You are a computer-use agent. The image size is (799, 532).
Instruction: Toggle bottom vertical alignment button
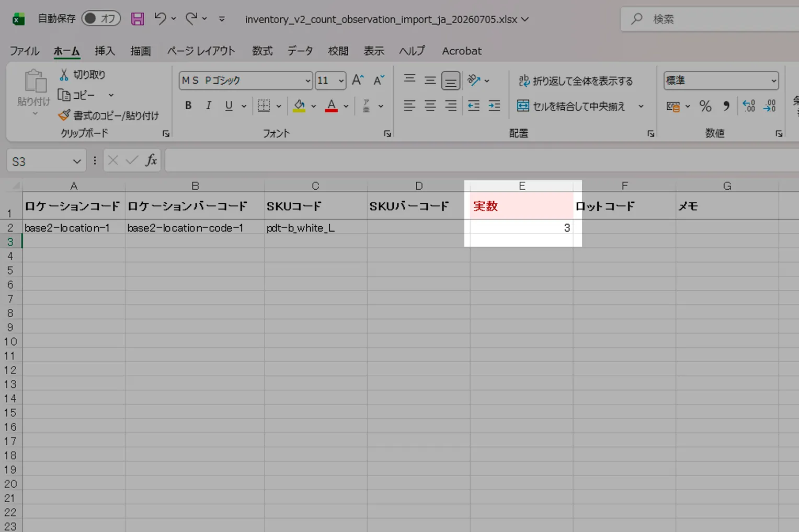(x=451, y=80)
